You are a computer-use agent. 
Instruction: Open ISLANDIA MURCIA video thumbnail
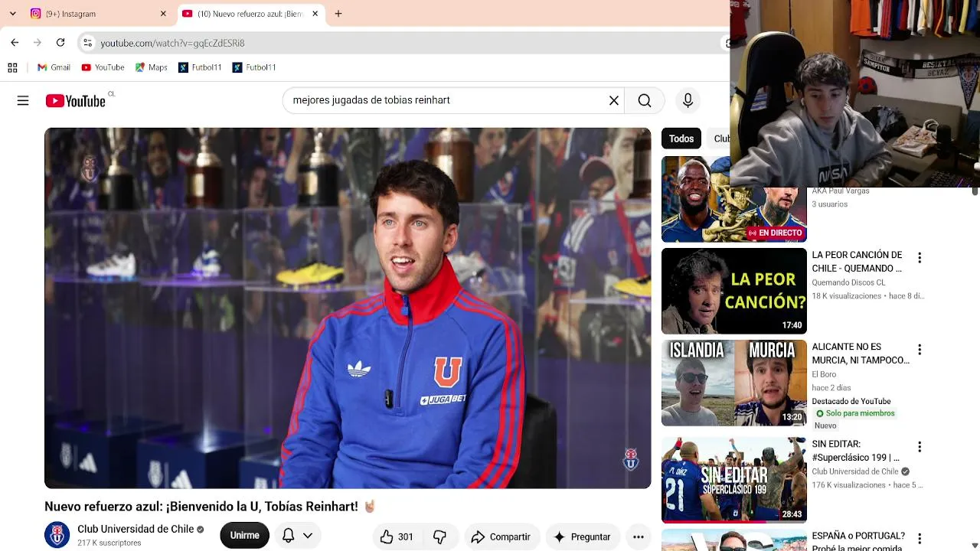[x=734, y=383]
